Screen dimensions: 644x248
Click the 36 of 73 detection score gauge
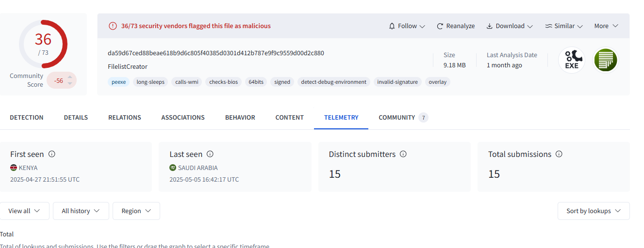43,44
